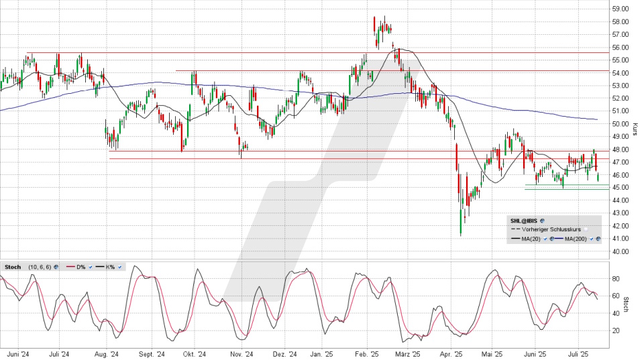Uncheck the MA(200) visibility checkbox
644x362 pixels.
pos(592,239)
